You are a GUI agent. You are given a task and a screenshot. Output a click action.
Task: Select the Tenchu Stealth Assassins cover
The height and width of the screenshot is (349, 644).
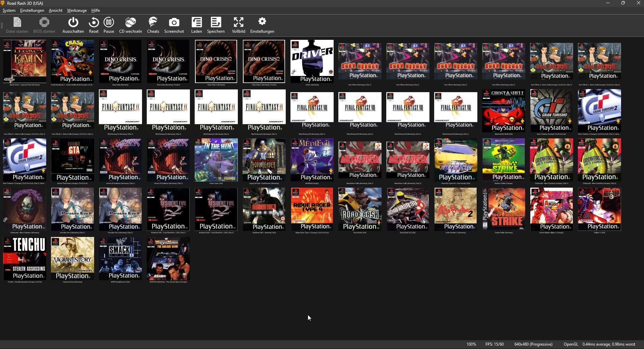25,259
